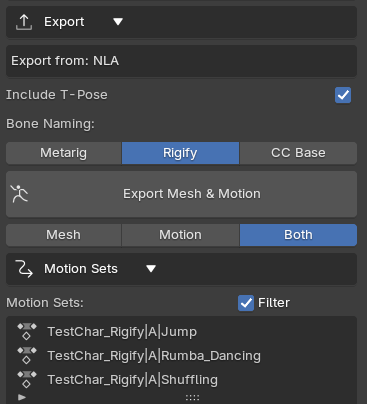Viewport: 367px width, 404px height.
Task: Click the action icon beside Shuffling
Action: [x=27, y=380]
